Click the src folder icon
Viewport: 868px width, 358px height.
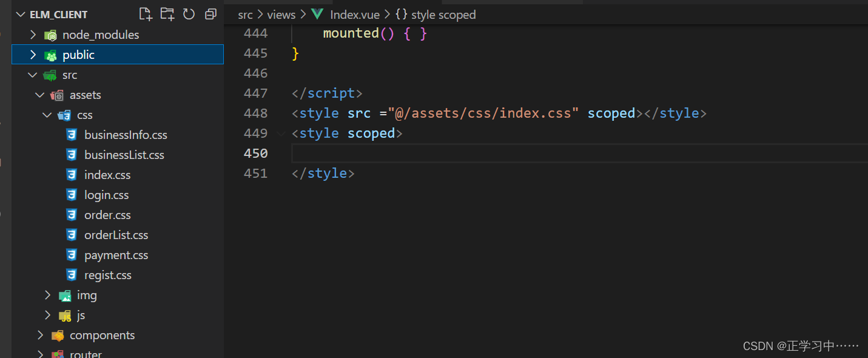50,75
